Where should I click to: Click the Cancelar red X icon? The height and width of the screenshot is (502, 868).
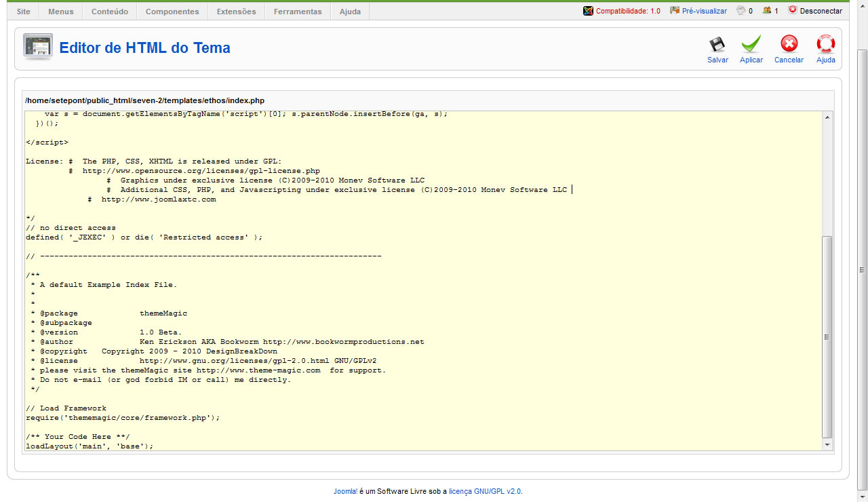point(789,44)
